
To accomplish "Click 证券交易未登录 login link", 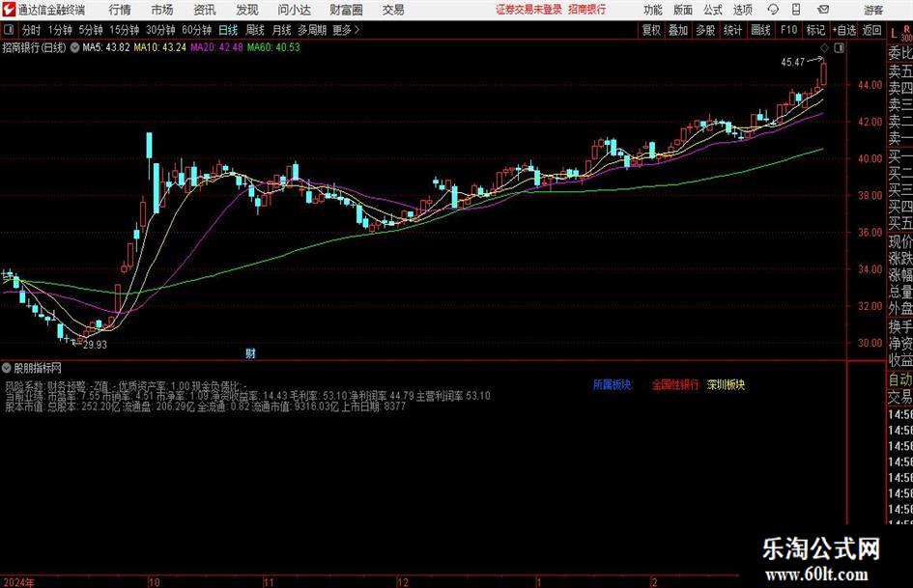I will point(528,10).
